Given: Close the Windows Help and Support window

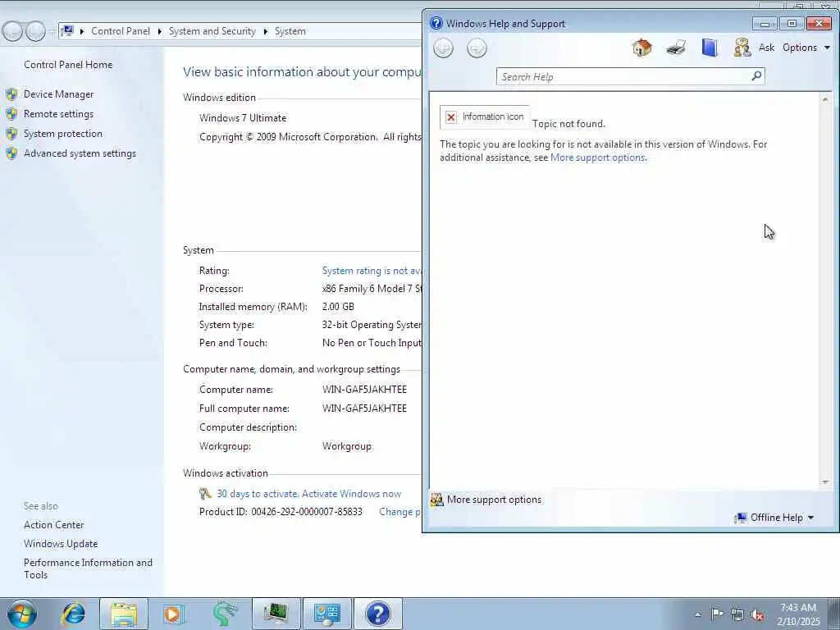Looking at the screenshot, I should tap(818, 24).
